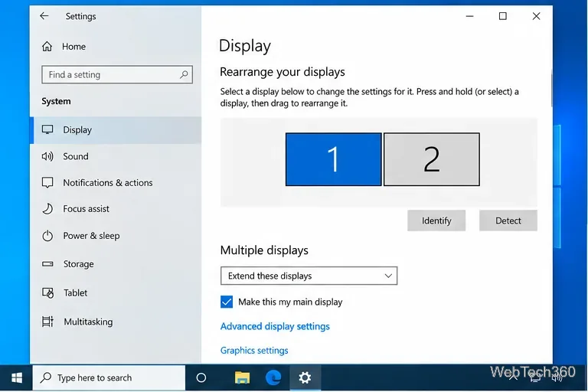Image resolution: width=588 pixels, height=392 pixels.
Task: Click the Focus assist moon icon
Action: click(x=47, y=209)
